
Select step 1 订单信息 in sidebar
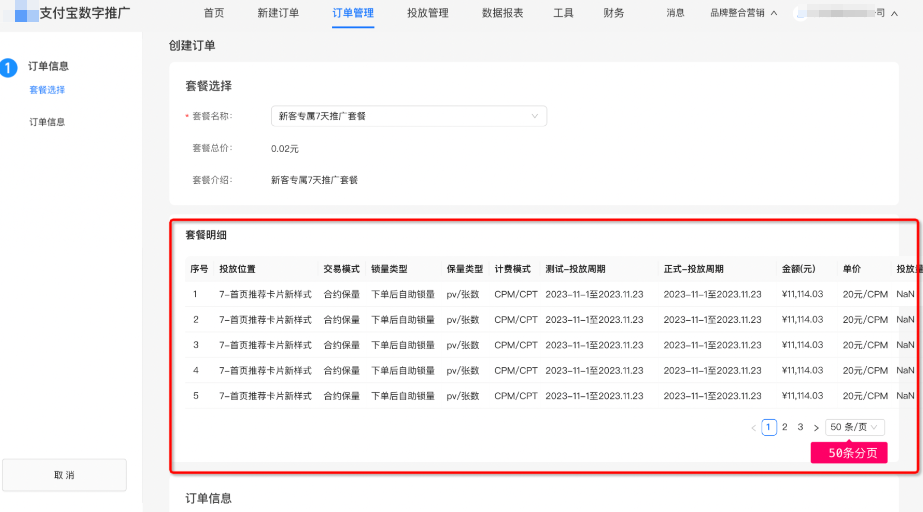pyautogui.click(x=48, y=66)
